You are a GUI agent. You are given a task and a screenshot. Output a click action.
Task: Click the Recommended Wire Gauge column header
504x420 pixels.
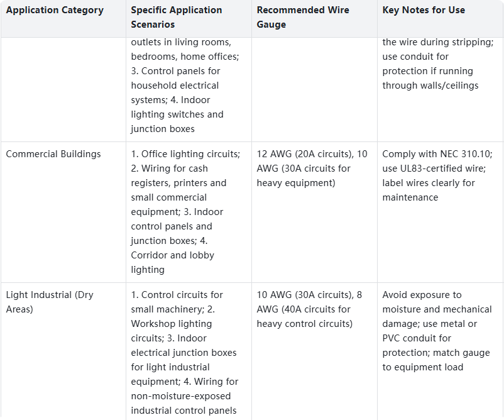pyautogui.click(x=304, y=17)
